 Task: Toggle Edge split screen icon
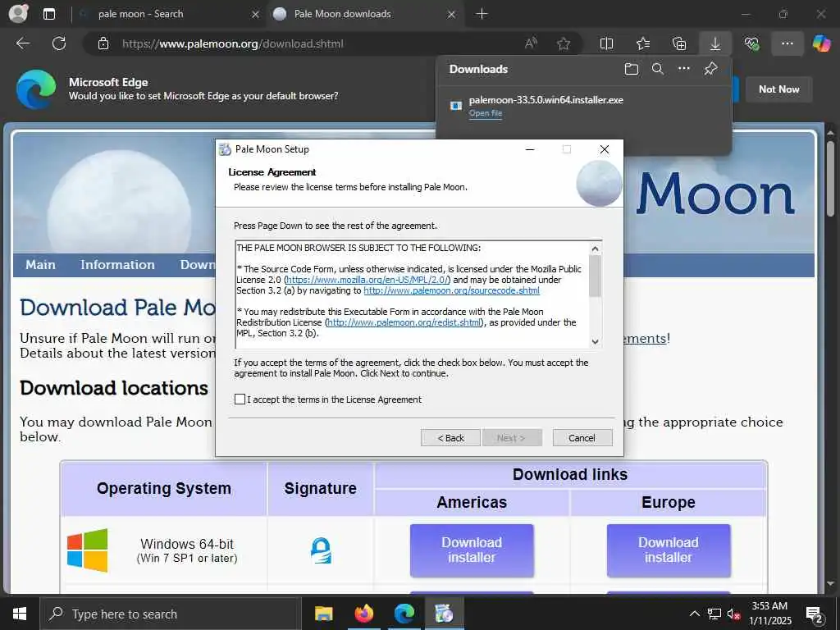pyautogui.click(x=606, y=43)
